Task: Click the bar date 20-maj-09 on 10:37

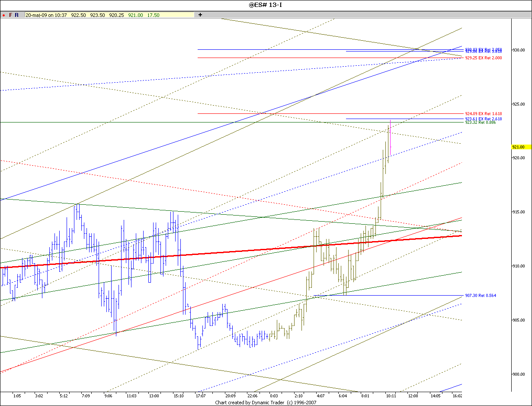Action: (x=46, y=15)
